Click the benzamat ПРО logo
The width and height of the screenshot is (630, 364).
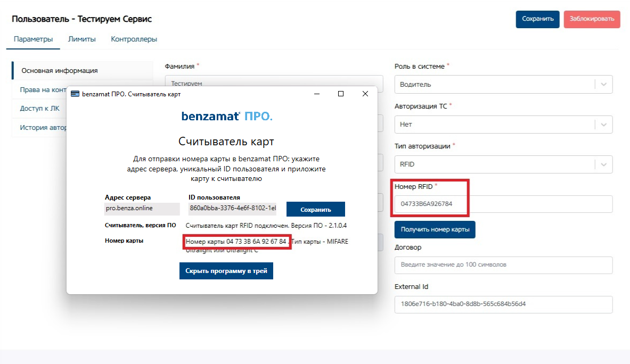click(227, 117)
